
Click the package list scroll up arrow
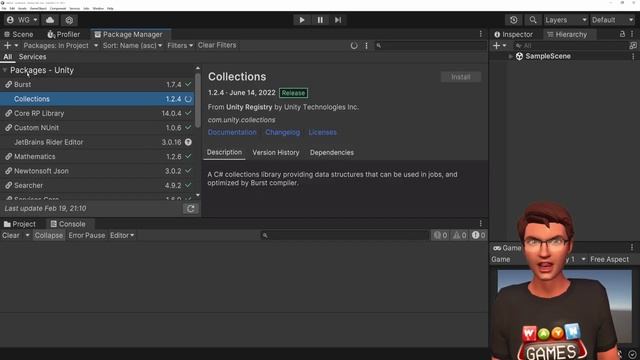coord(198,68)
